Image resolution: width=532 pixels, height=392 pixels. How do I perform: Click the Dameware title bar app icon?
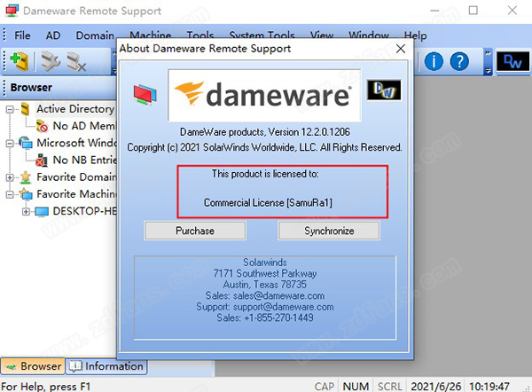[12, 11]
